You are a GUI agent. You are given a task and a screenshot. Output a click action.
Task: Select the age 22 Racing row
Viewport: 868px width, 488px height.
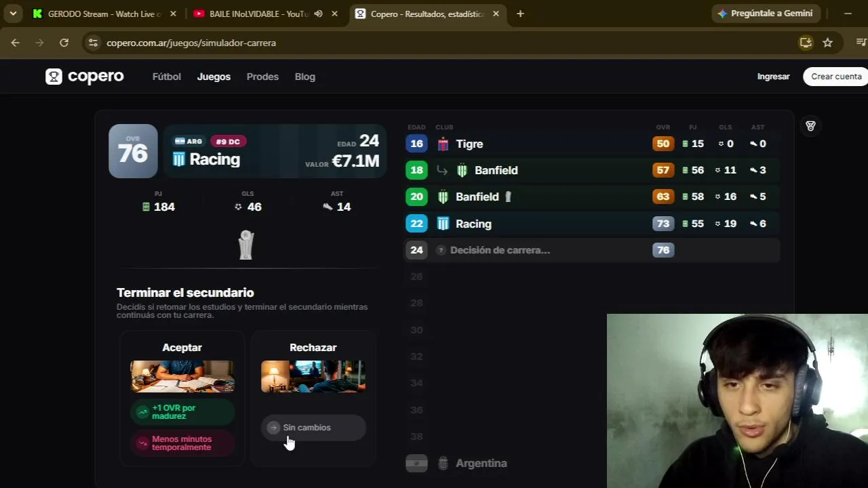click(x=592, y=224)
